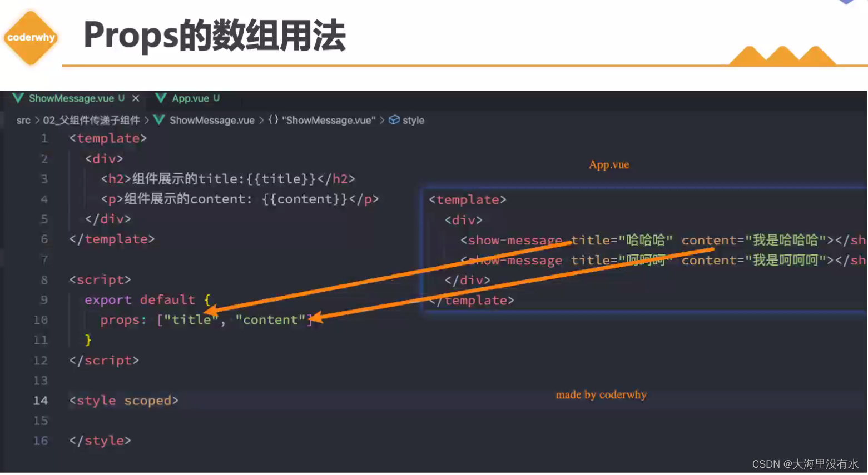Image resolution: width=868 pixels, height=475 pixels.
Task: Click the cube icon beside style breadcrumb
Action: [x=394, y=120]
